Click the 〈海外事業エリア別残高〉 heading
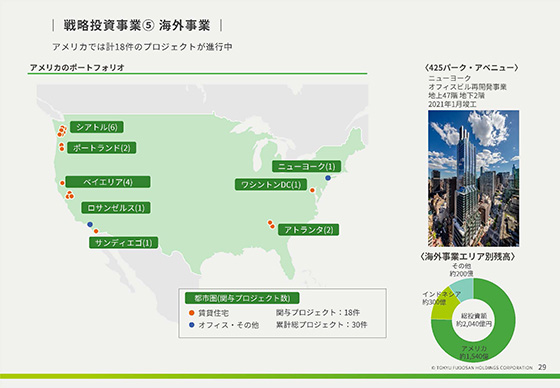The image size is (560, 388). (x=468, y=257)
